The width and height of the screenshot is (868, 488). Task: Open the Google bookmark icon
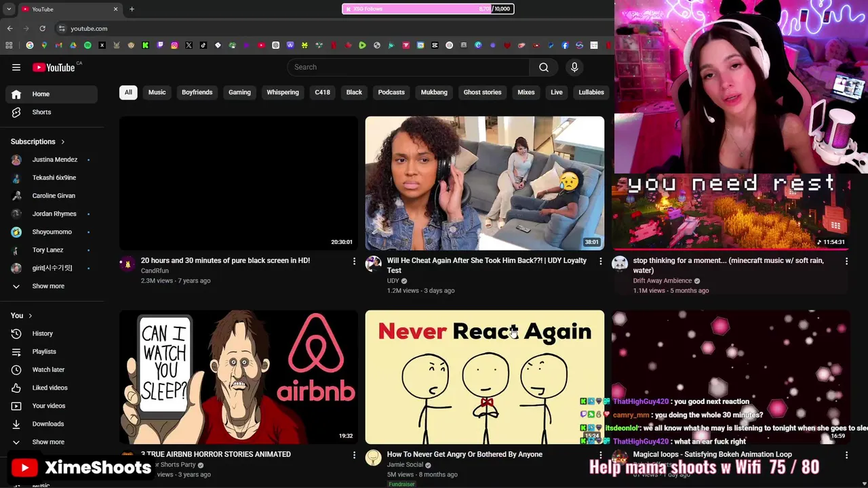[30, 45]
